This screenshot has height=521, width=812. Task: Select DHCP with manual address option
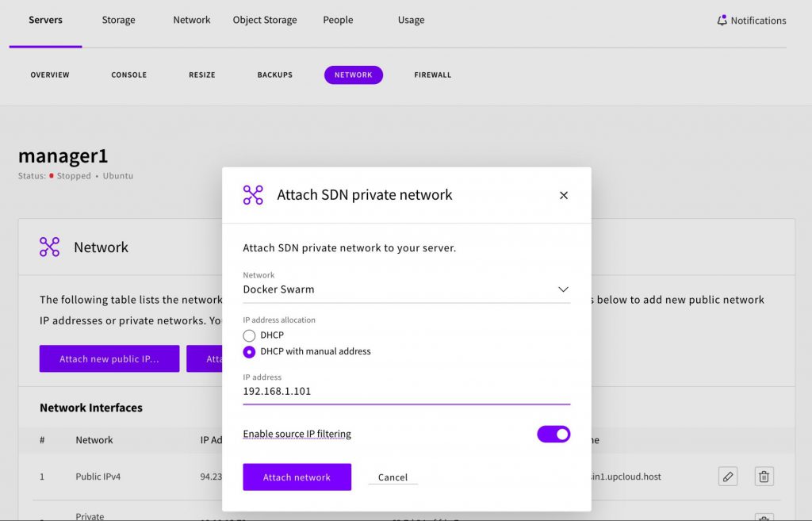[250, 351]
